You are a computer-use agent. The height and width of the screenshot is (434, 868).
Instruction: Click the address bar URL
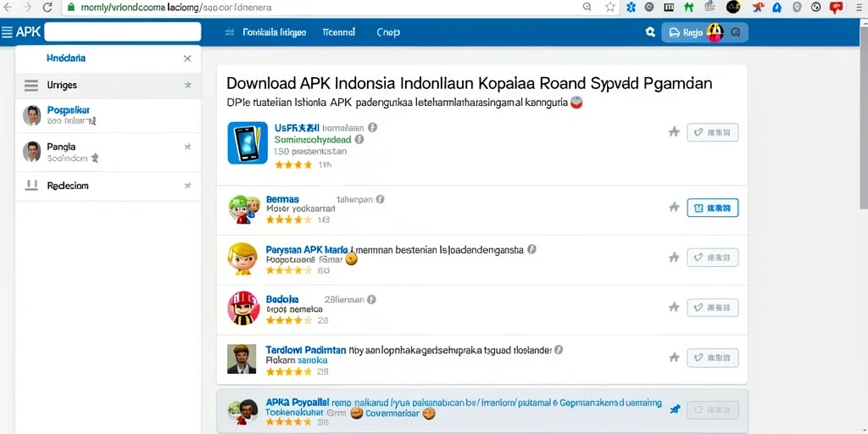click(x=176, y=8)
